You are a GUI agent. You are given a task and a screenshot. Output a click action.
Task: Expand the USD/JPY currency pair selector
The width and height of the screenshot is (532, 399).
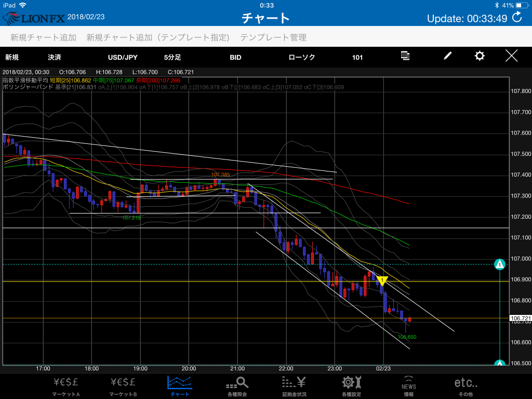123,57
